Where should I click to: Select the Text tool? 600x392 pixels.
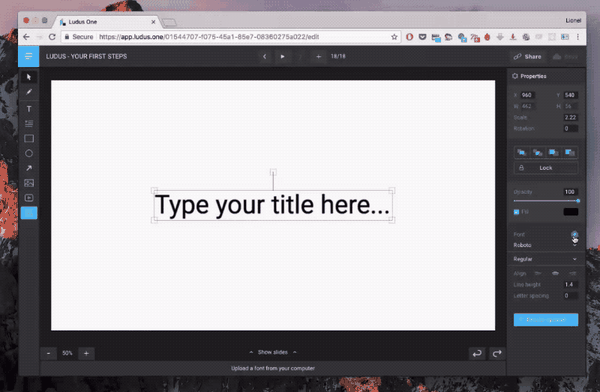[x=29, y=109]
